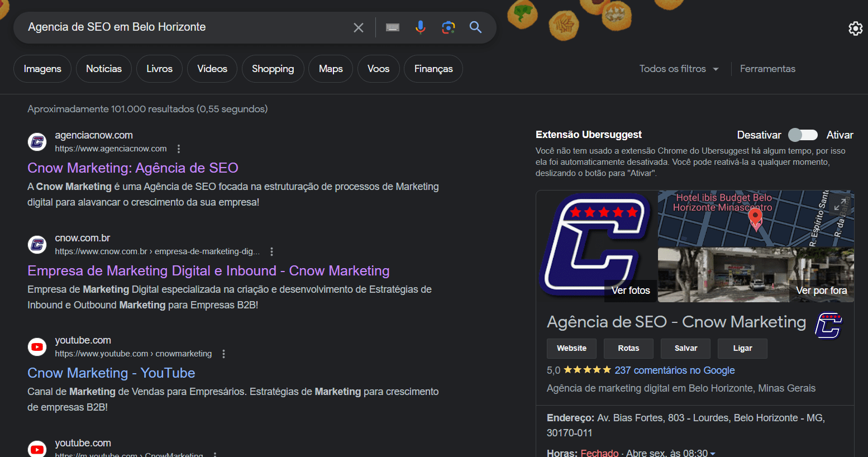The width and height of the screenshot is (868, 457).
Task: Open the quick settings gear icon
Action: [855, 28]
